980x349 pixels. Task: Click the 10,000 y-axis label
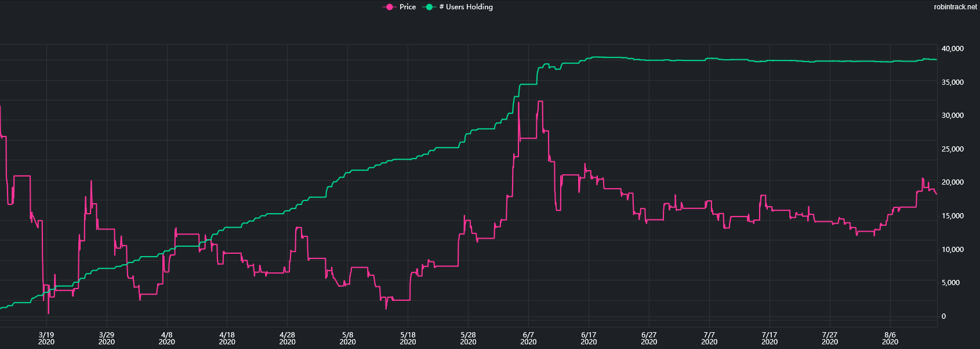(x=952, y=250)
